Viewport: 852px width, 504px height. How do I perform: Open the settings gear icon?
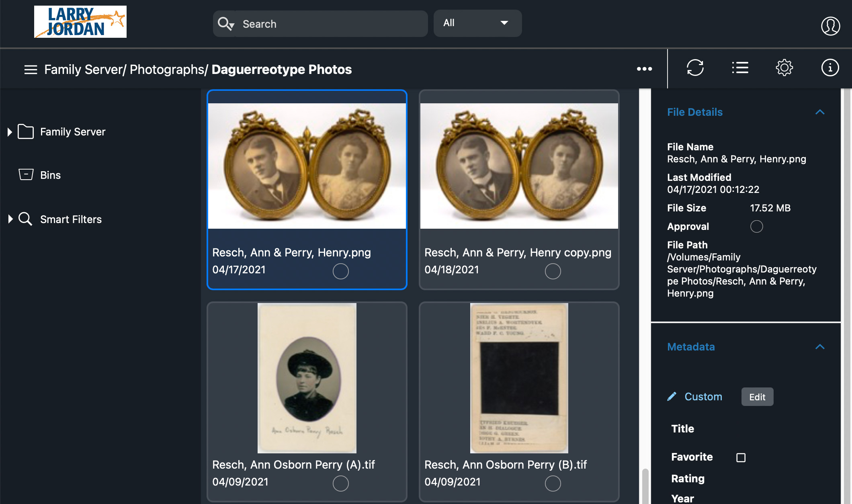click(x=784, y=68)
